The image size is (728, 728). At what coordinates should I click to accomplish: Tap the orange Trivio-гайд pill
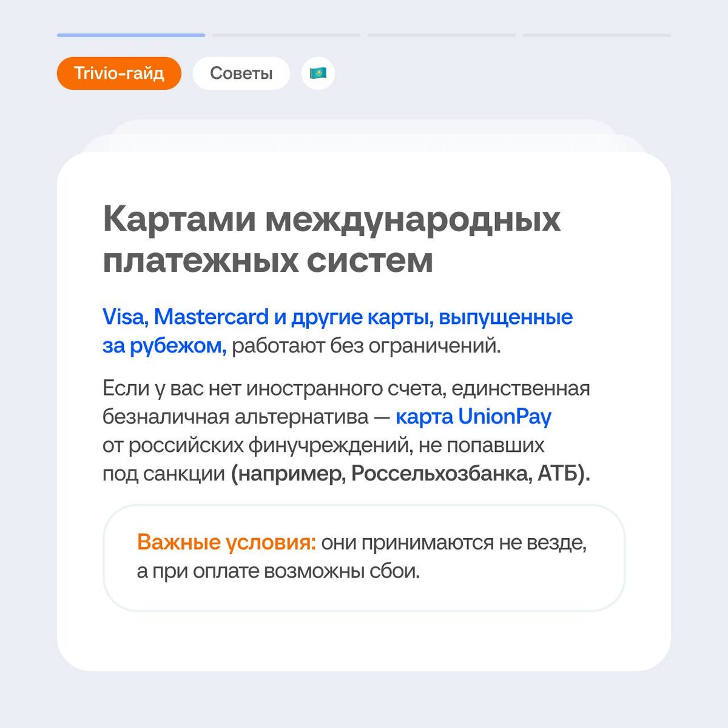119,73
